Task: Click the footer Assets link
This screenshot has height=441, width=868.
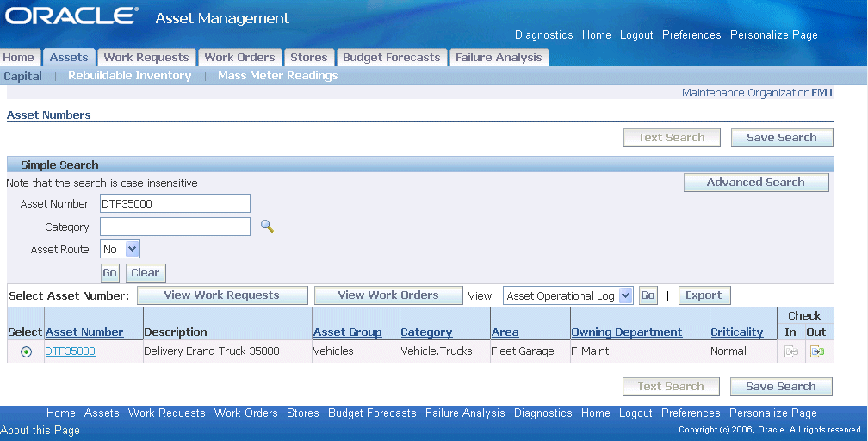Action: point(102,413)
